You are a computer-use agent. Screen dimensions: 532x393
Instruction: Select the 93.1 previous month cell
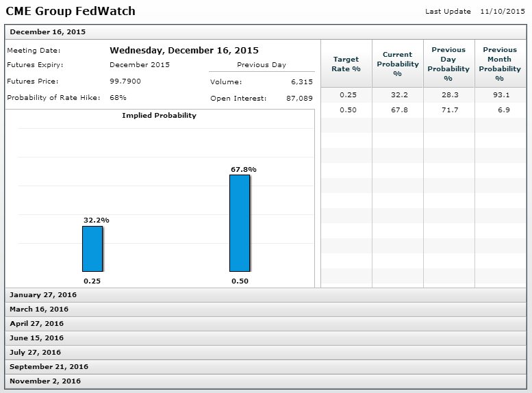coord(501,94)
